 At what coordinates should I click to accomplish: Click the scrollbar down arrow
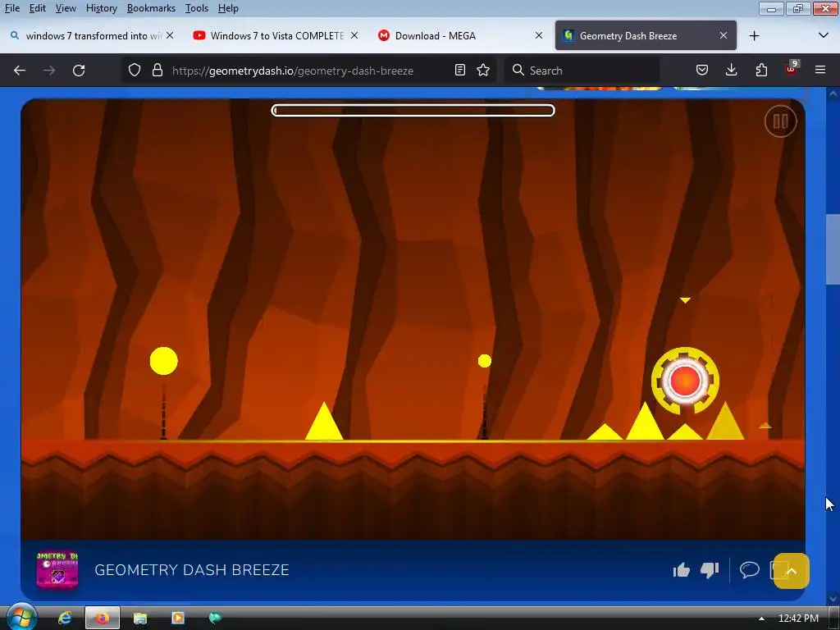coord(833,598)
